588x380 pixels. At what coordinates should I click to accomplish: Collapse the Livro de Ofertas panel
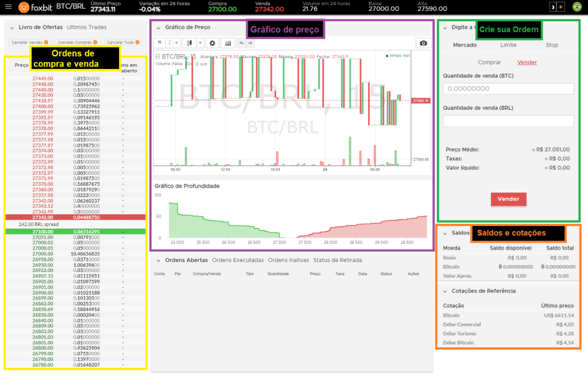click(x=12, y=28)
